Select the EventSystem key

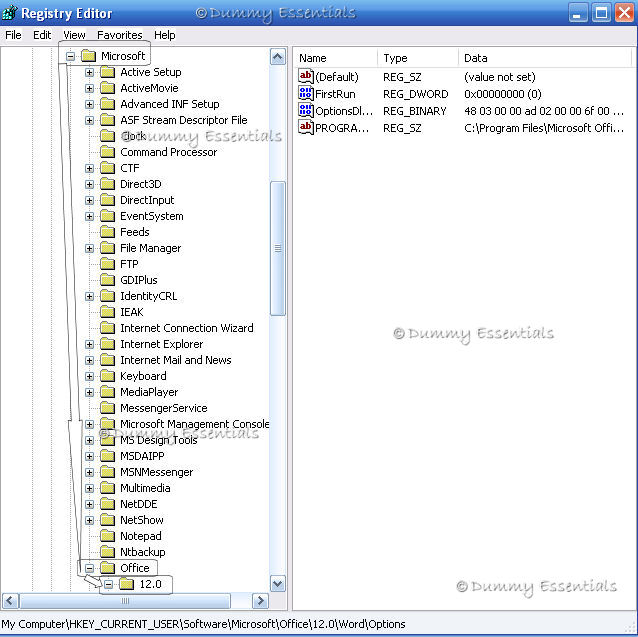tap(151, 216)
